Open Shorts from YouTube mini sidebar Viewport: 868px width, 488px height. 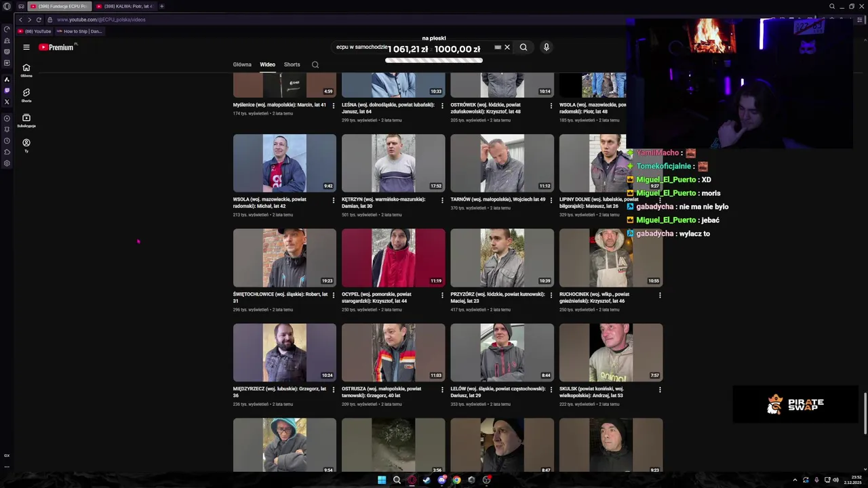(x=26, y=95)
